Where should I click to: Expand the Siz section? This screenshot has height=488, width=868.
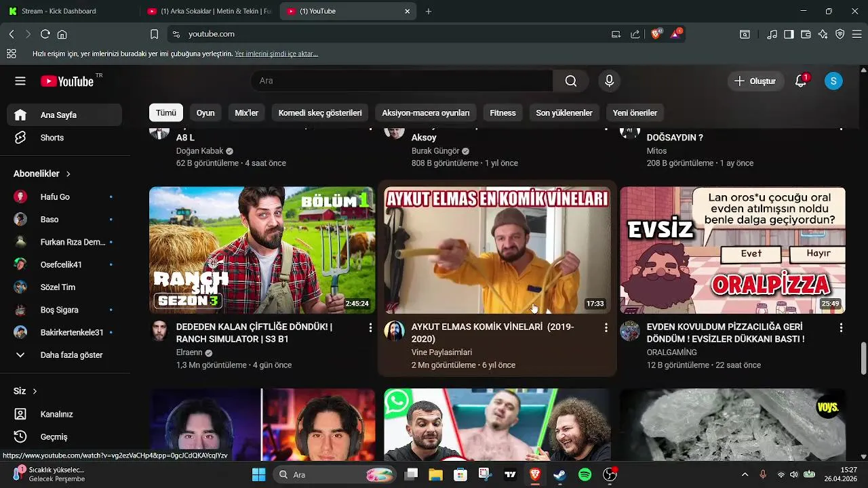(x=25, y=391)
